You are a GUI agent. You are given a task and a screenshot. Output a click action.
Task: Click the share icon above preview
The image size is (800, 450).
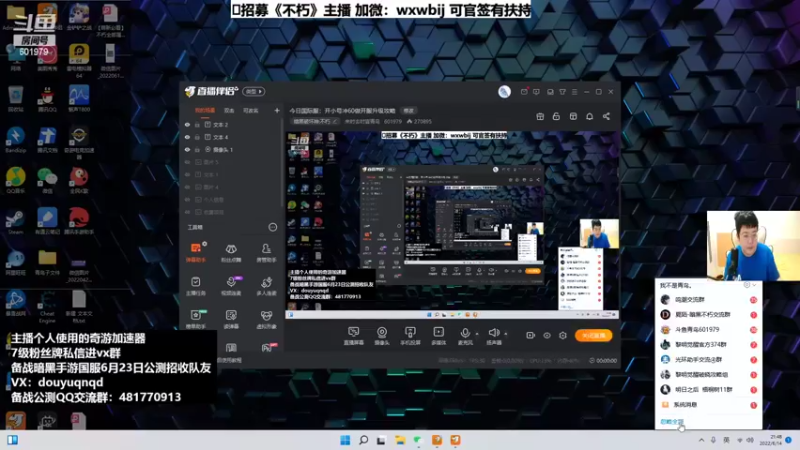pos(606,116)
